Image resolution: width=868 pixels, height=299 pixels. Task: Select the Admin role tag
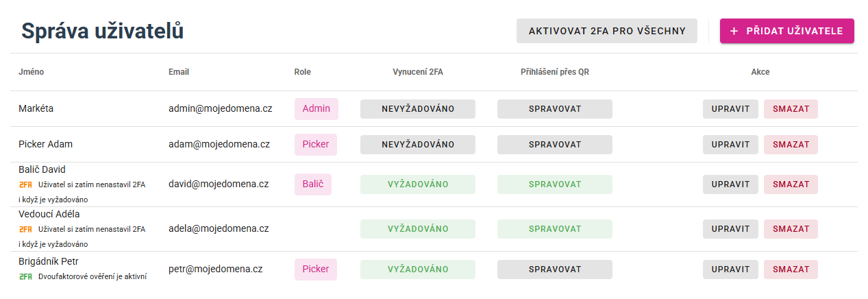tap(316, 109)
